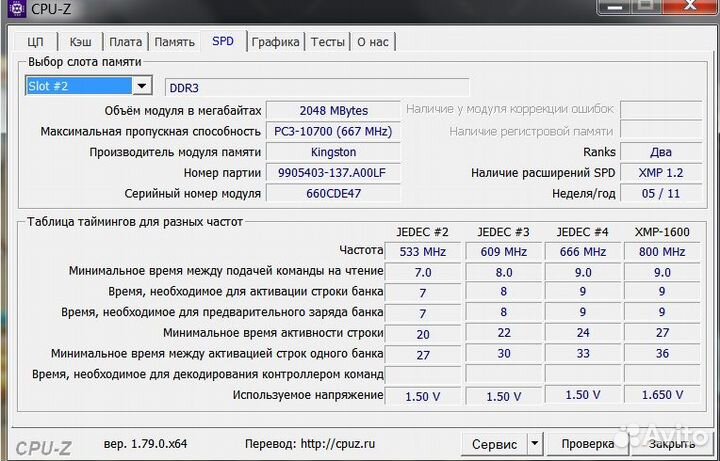Select the value 30 in JEDEC #3 column
Viewport: 720px width, 461px height.
point(504,354)
